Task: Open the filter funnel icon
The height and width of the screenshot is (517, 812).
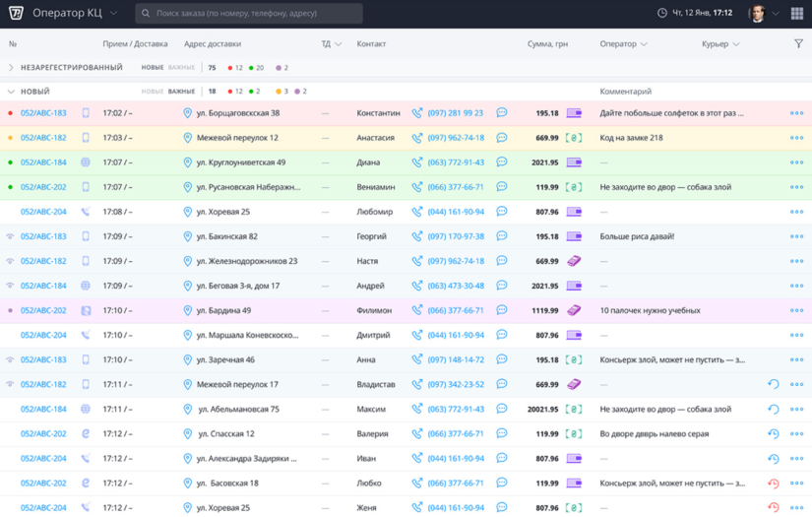Action: pyautogui.click(x=798, y=44)
